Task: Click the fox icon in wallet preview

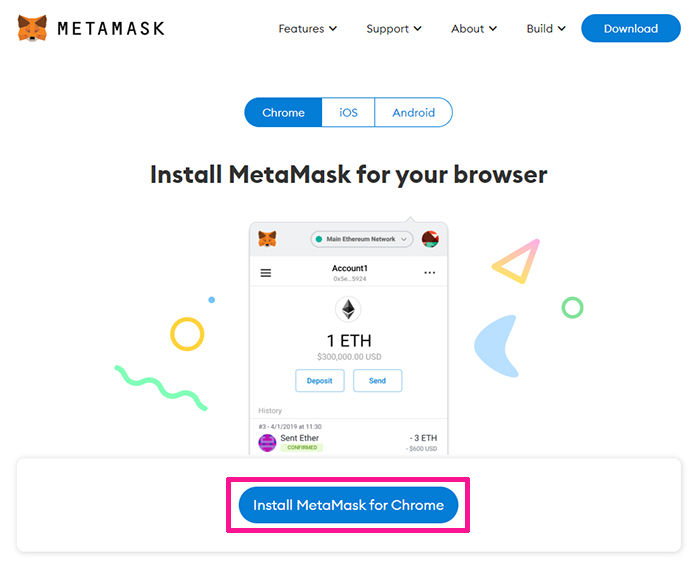Action: [267, 239]
